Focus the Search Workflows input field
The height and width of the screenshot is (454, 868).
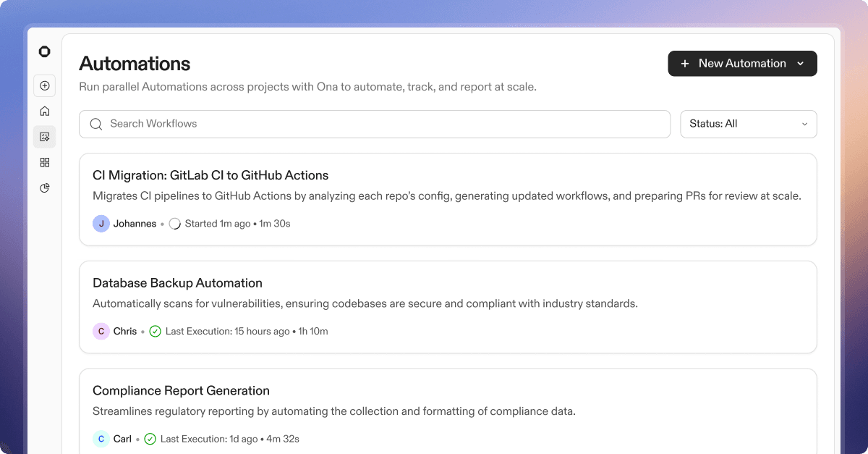click(x=383, y=124)
